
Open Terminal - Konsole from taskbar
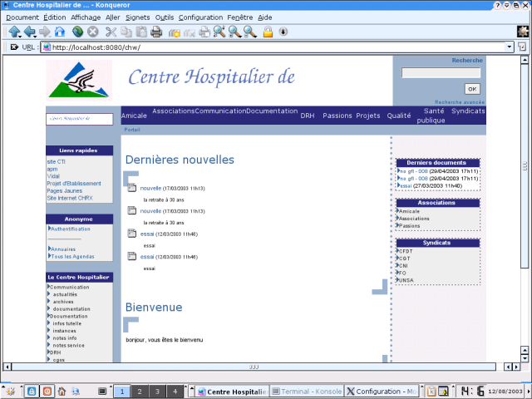[307, 391]
